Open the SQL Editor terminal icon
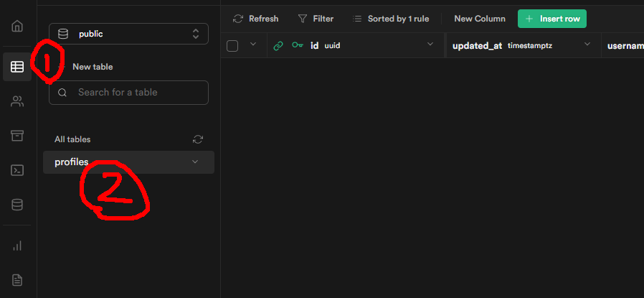Viewport: 644px width, 298px height. 17,170
